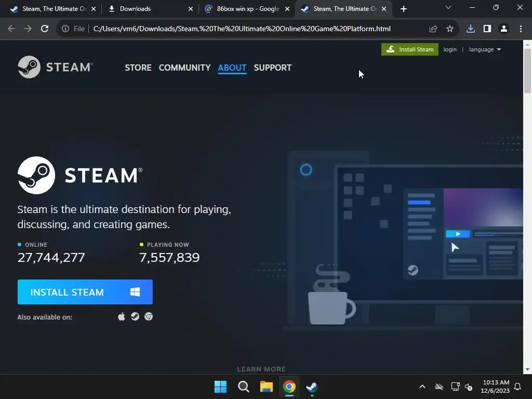Select the ABOUT menu item
The height and width of the screenshot is (399, 532).
point(232,68)
